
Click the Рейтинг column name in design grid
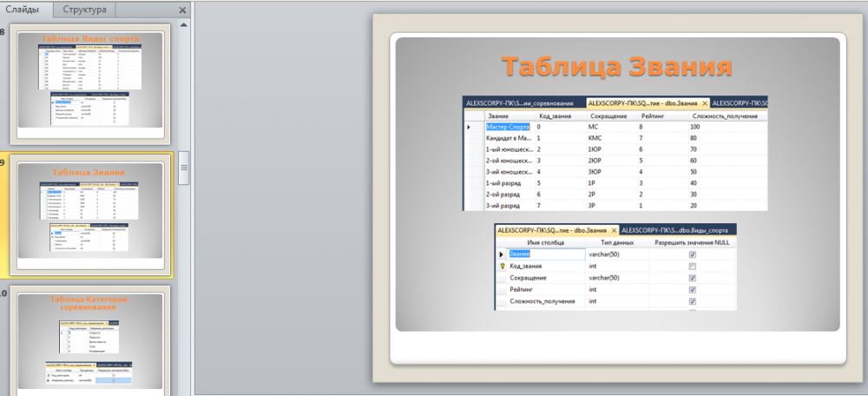point(546,290)
